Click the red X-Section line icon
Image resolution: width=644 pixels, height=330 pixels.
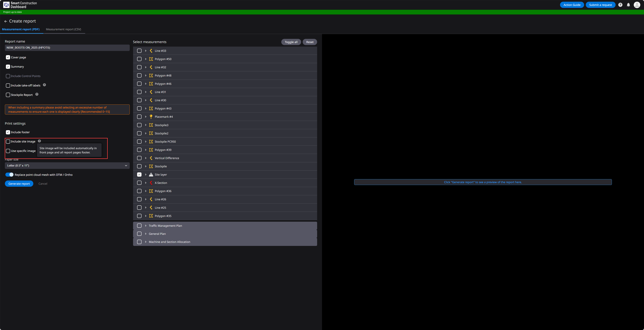coord(151,183)
